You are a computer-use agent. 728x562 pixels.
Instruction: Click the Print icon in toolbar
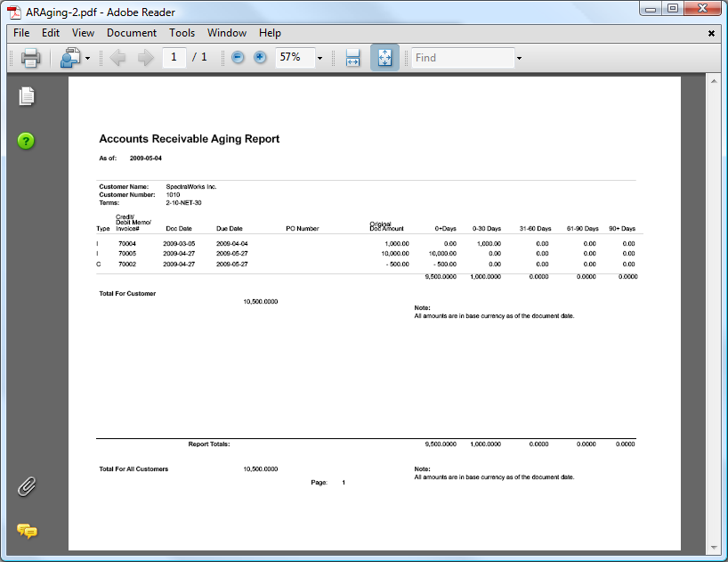point(30,58)
